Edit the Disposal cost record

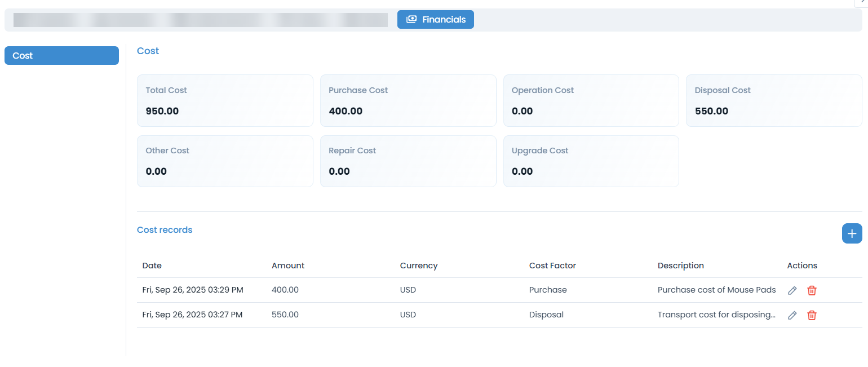(792, 315)
